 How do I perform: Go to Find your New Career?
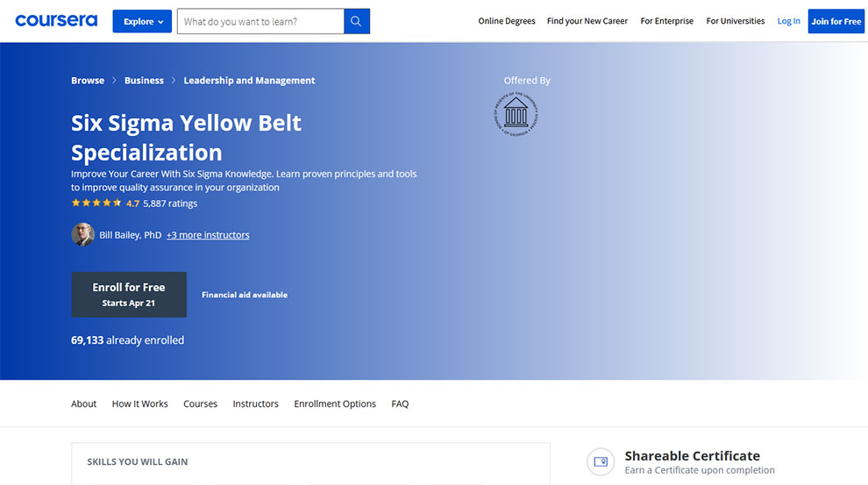click(587, 21)
